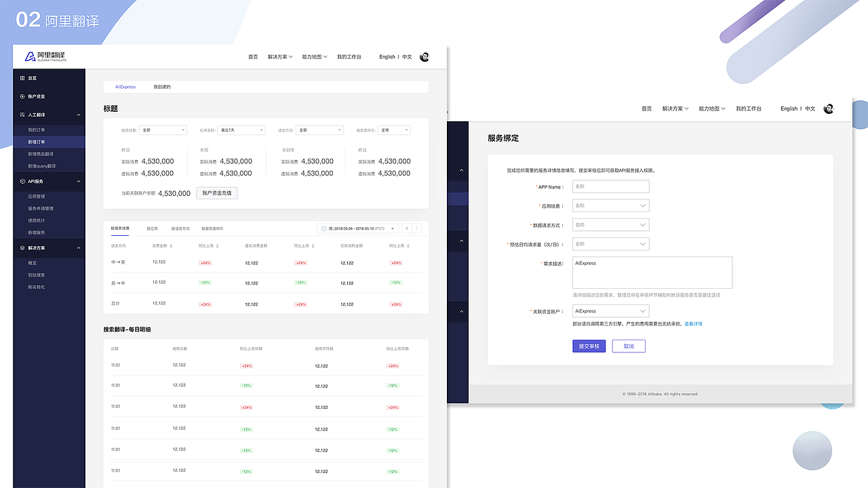
Task: Click calendar icon in date range picker
Action: 323,228
